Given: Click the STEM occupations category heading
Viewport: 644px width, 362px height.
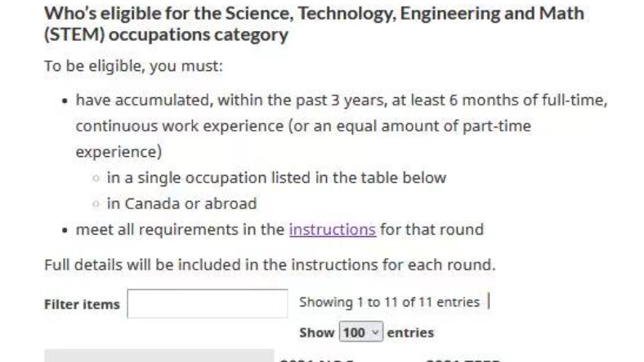Looking at the screenshot, I should [314, 24].
